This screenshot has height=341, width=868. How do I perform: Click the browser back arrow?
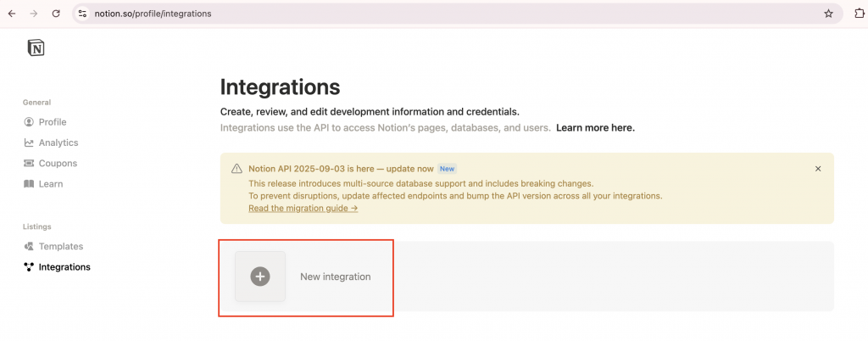[x=12, y=14]
